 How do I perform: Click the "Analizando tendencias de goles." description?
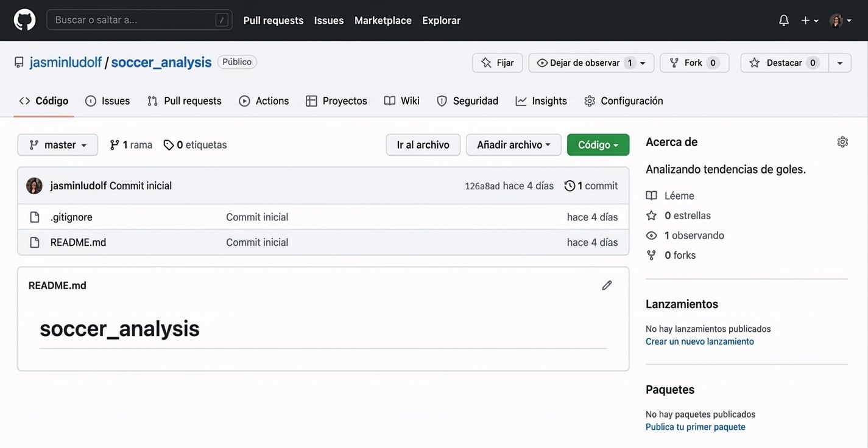[726, 169]
